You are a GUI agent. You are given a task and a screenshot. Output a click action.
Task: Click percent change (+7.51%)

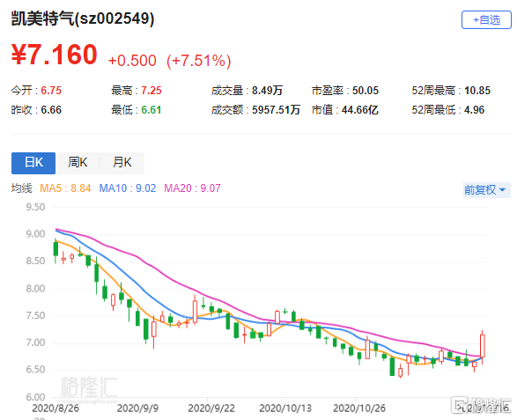pyautogui.click(x=198, y=61)
